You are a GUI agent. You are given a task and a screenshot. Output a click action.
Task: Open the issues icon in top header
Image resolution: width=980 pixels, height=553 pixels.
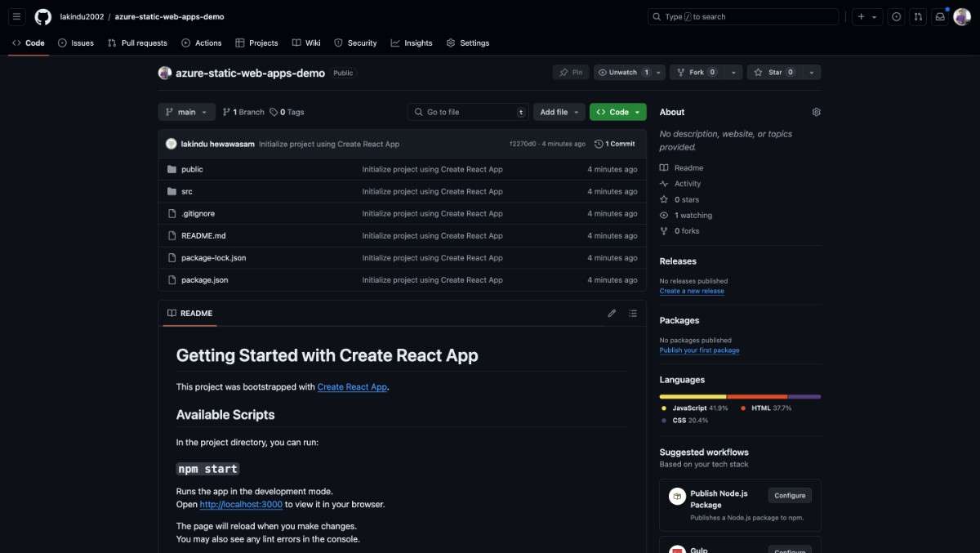(897, 16)
